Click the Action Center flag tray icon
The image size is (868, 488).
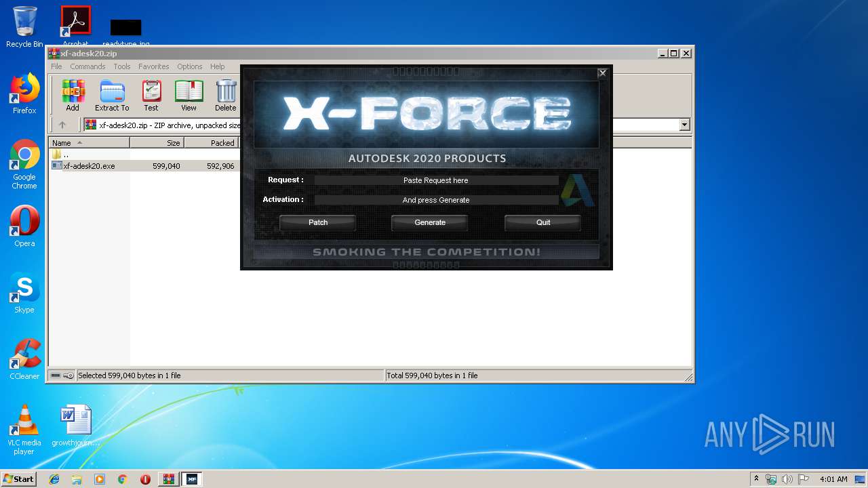pos(804,479)
